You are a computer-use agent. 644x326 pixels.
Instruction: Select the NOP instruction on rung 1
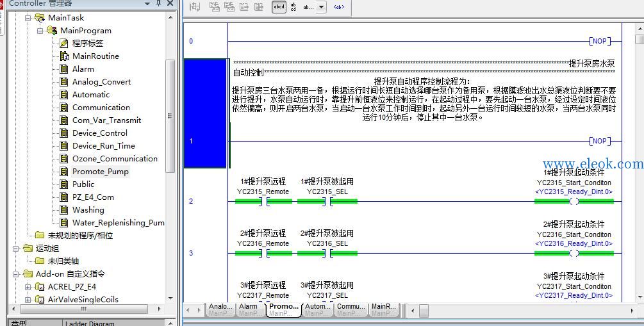(x=600, y=142)
